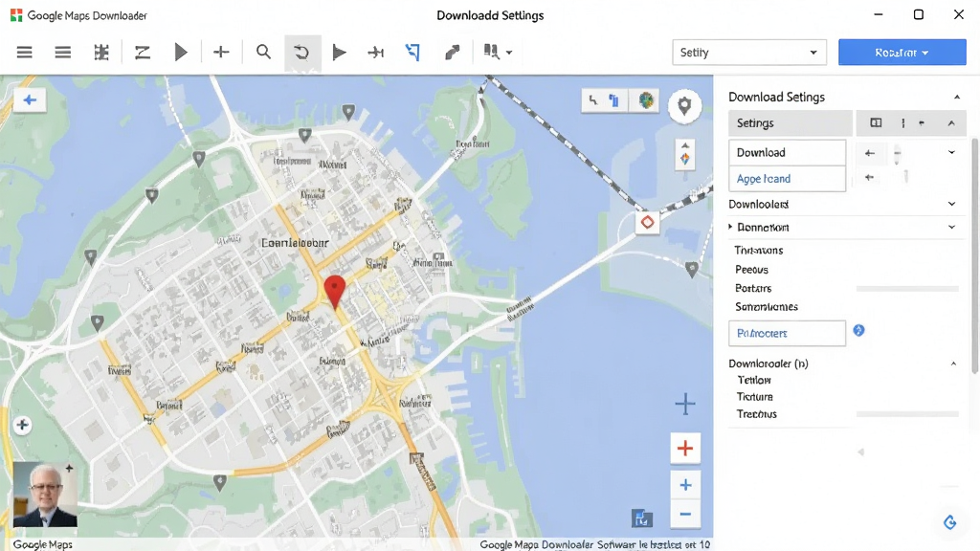Select the blue selection-arrow tool icon
Screen dimensions: 980x551
pos(413,52)
